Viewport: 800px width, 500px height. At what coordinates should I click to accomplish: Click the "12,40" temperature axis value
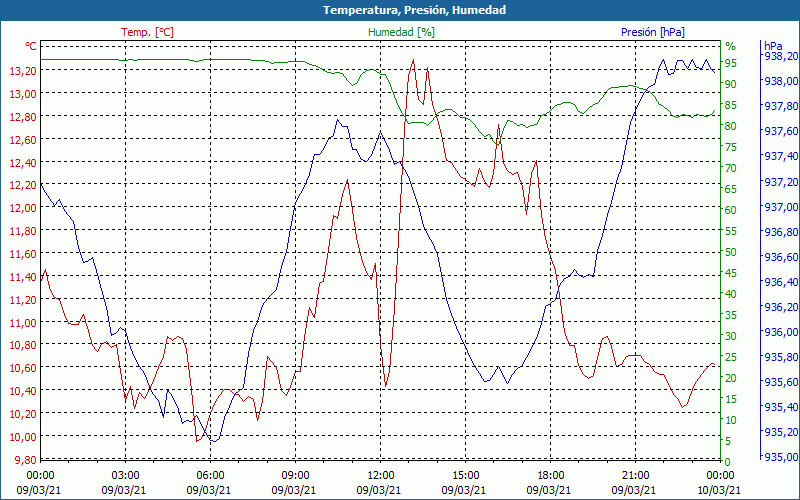pyautogui.click(x=23, y=162)
